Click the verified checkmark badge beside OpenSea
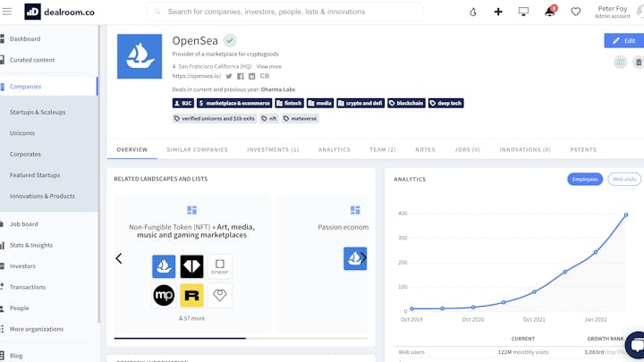 230,41
